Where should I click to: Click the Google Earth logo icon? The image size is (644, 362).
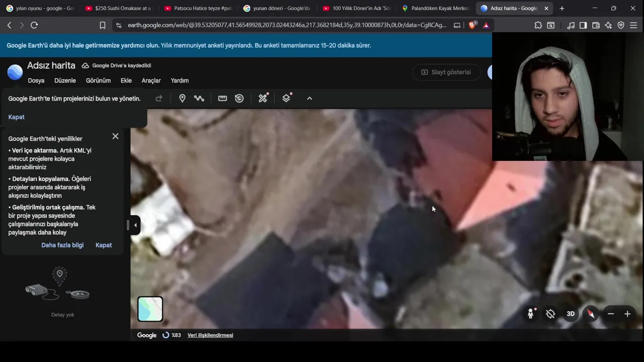pyautogui.click(x=15, y=72)
